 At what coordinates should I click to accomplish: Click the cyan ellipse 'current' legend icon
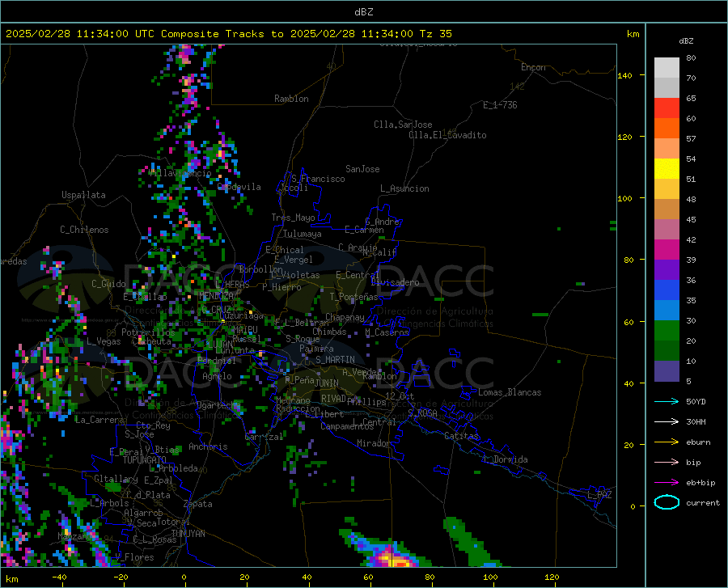click(x=667, y=502)
